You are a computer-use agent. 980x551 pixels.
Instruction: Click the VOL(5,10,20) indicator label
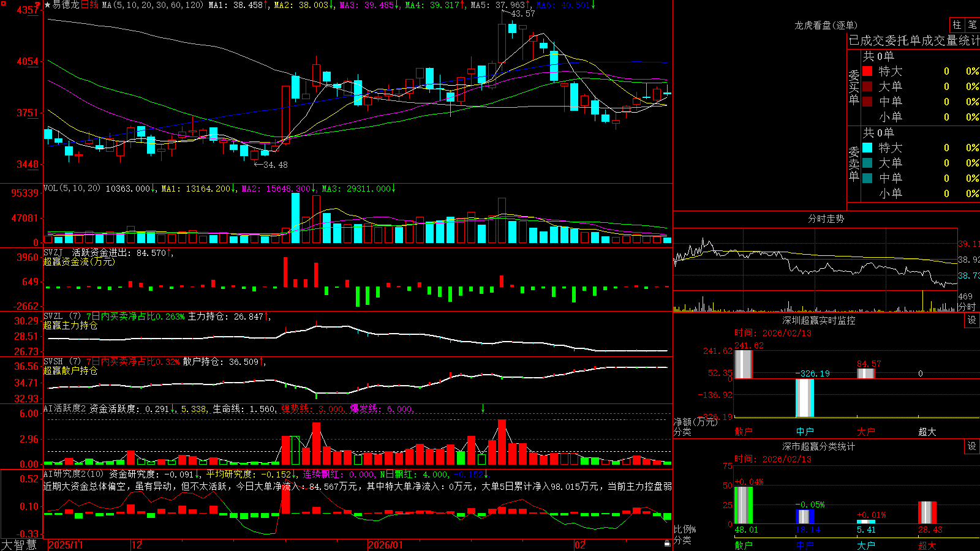coord(72,189)
